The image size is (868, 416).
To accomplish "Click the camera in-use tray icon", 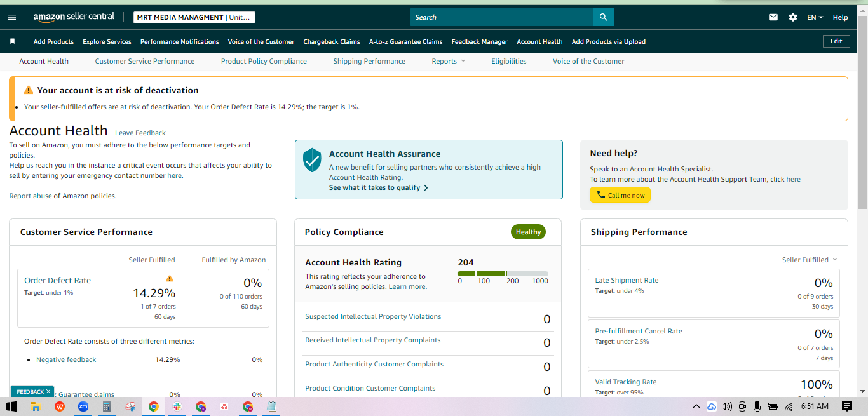I will coord(742,406).
